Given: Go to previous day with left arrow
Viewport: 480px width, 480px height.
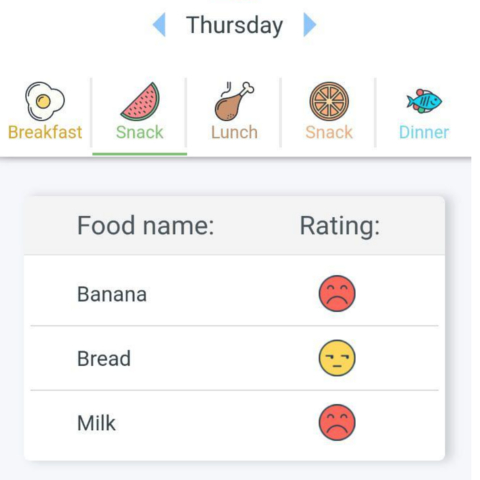Looking at the screenshot, I should coord(159,25).
